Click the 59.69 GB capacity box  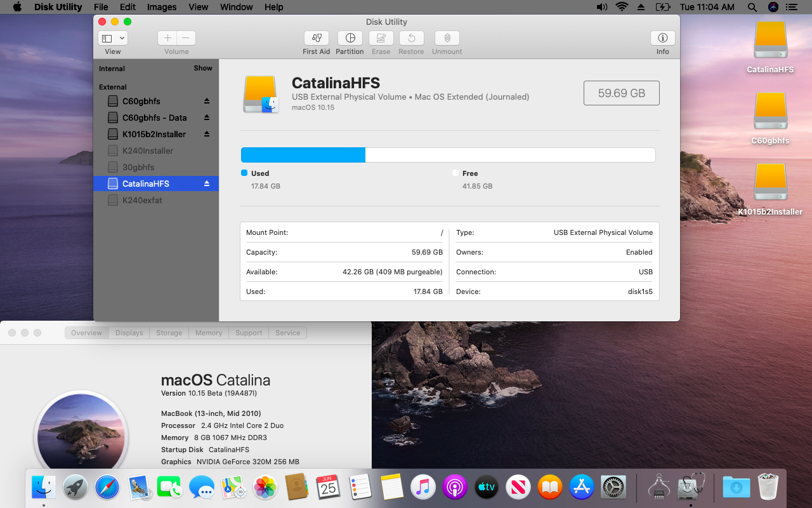(x=622, y=93)
